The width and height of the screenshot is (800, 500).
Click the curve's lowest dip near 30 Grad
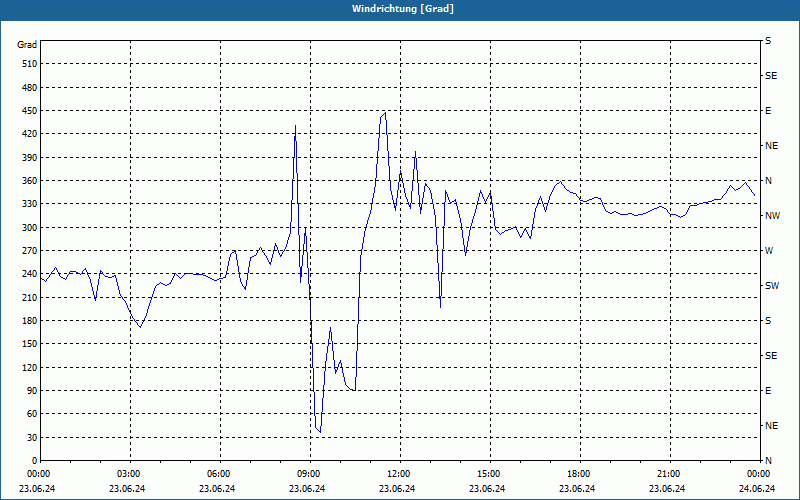[320, 433]
